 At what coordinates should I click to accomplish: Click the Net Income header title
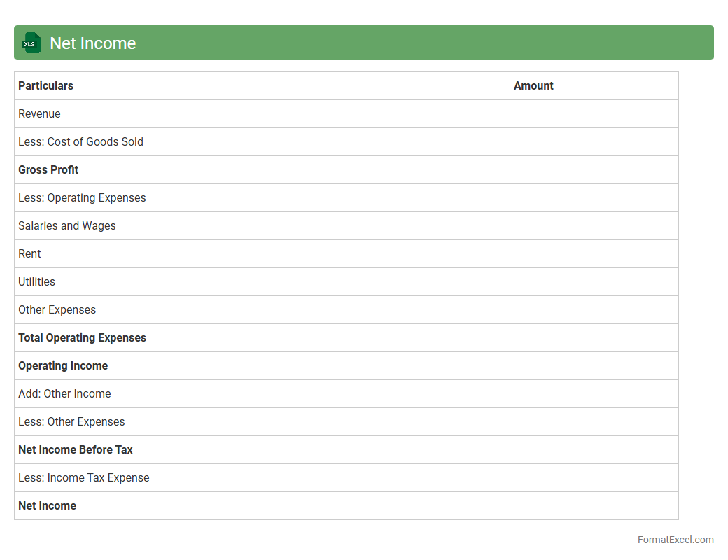pos(92,43)
